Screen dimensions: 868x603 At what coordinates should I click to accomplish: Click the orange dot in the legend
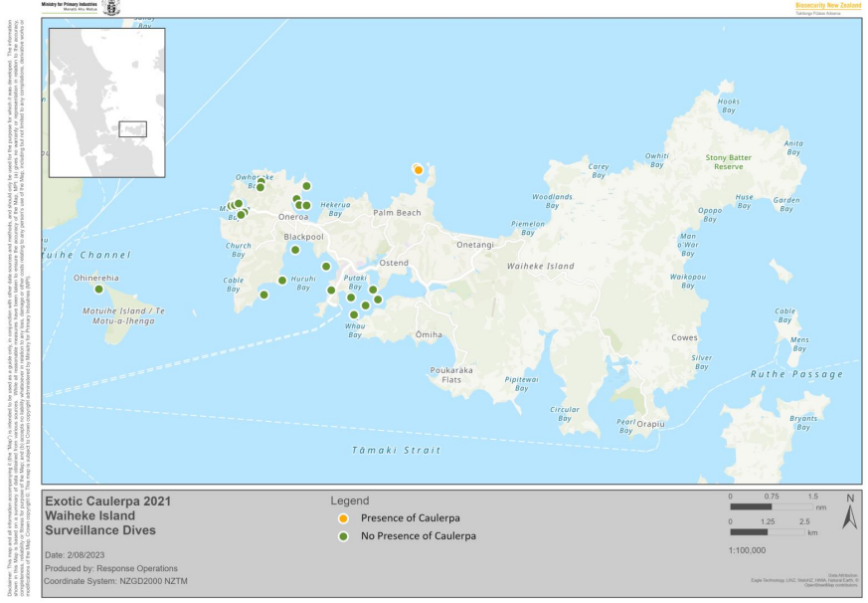pyautogui.click(x=343, y=518)
